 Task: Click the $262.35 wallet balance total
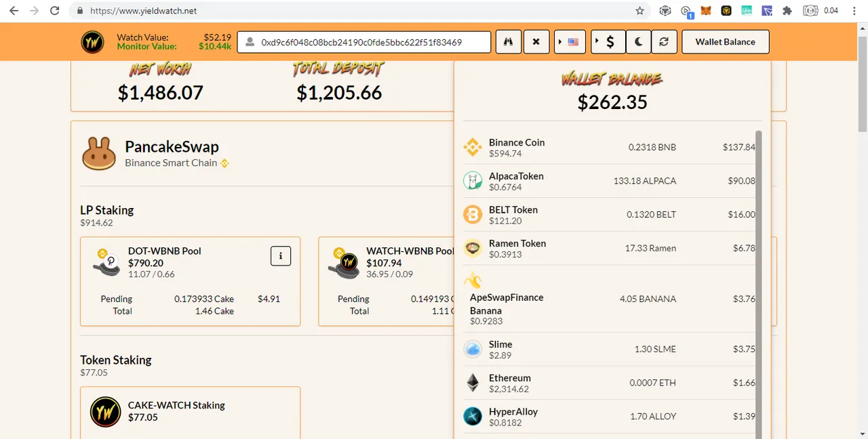pos(612,102)
